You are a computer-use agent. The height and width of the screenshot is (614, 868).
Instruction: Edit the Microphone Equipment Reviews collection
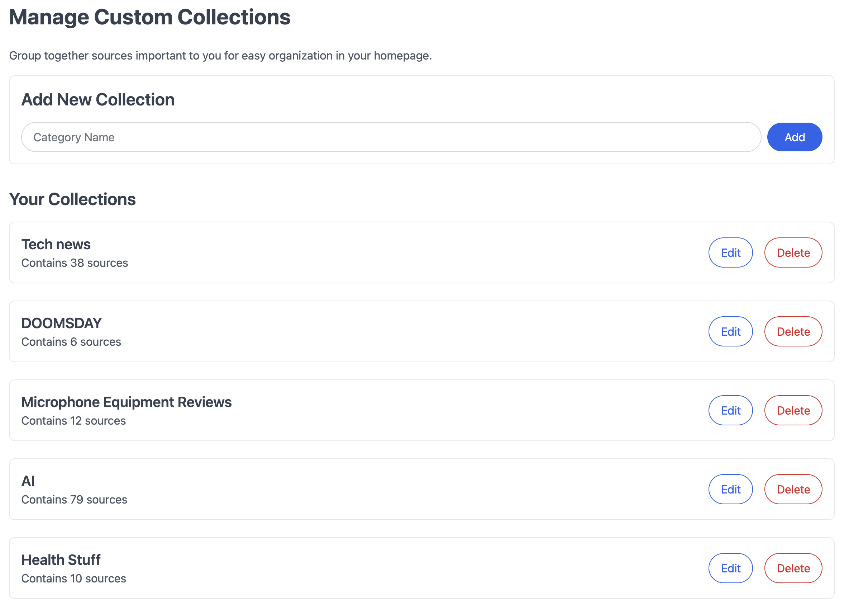click(x=730, y=410)
